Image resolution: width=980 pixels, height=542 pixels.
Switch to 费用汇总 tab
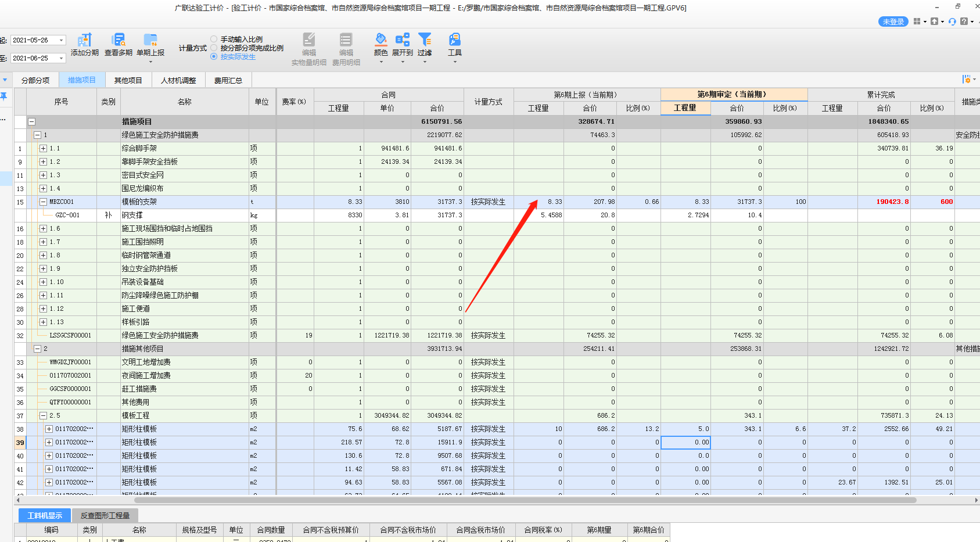[x=228, y=80]
